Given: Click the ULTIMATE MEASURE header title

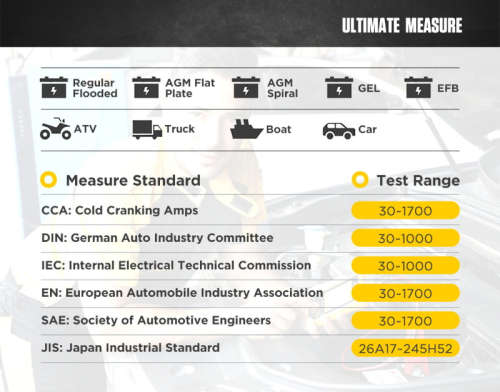Looking at the screenshot, I should coord(402,25).
